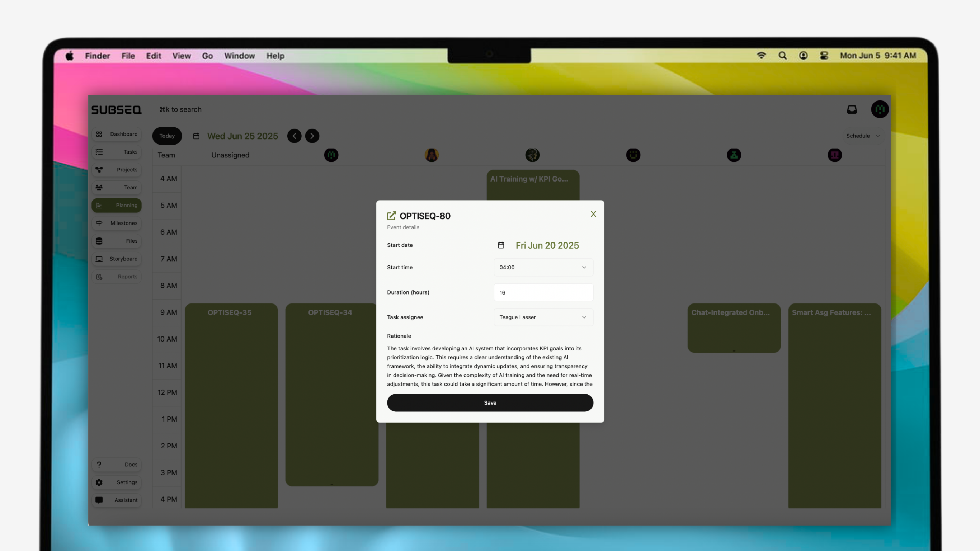Click the user avatar in top right

(x=879, y=110)
